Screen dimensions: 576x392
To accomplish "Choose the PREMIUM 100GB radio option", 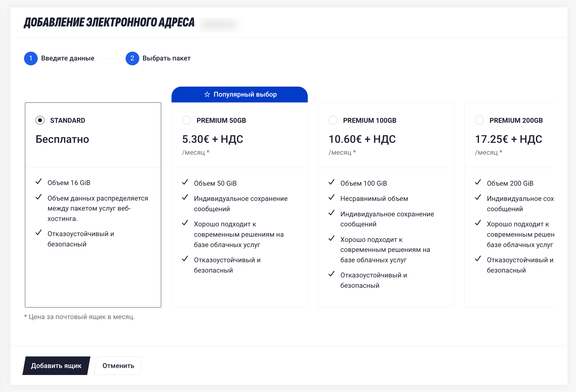I will tap(333, 120).
